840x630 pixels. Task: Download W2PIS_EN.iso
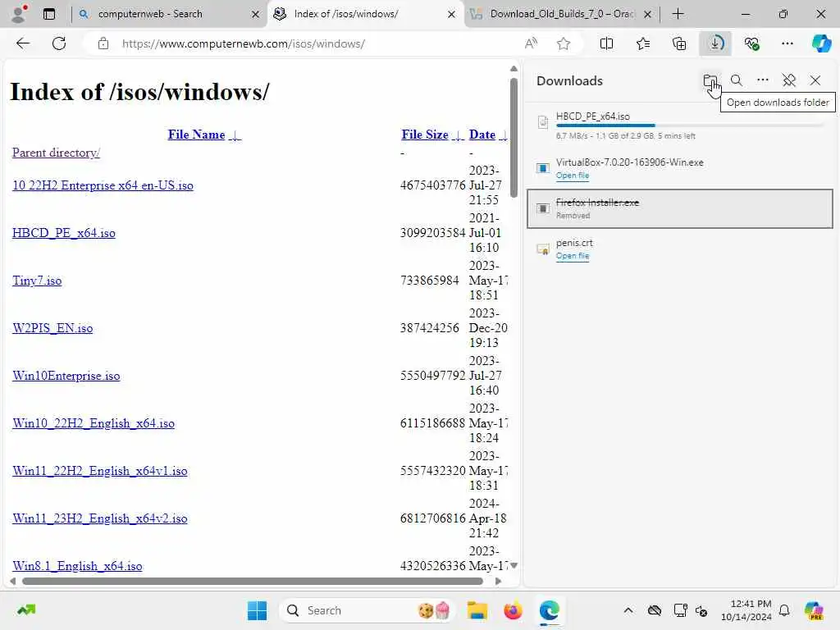tap(52, 328)
